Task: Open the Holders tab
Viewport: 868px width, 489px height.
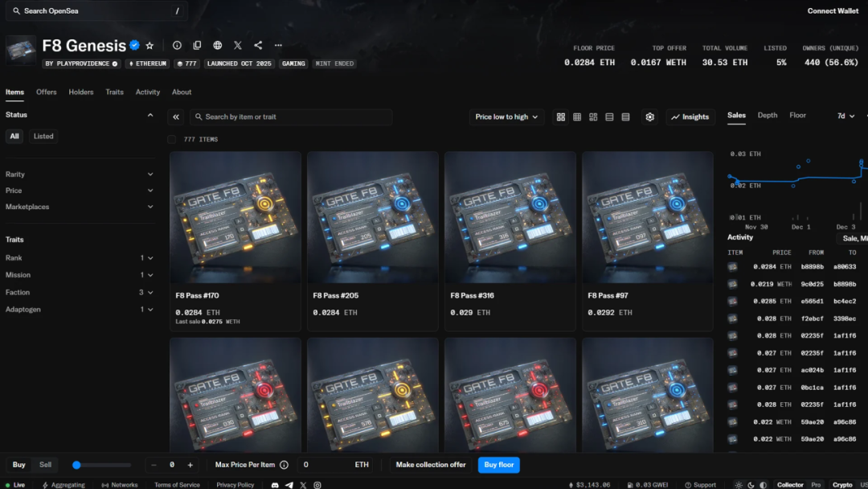Action: click(81, 92)
